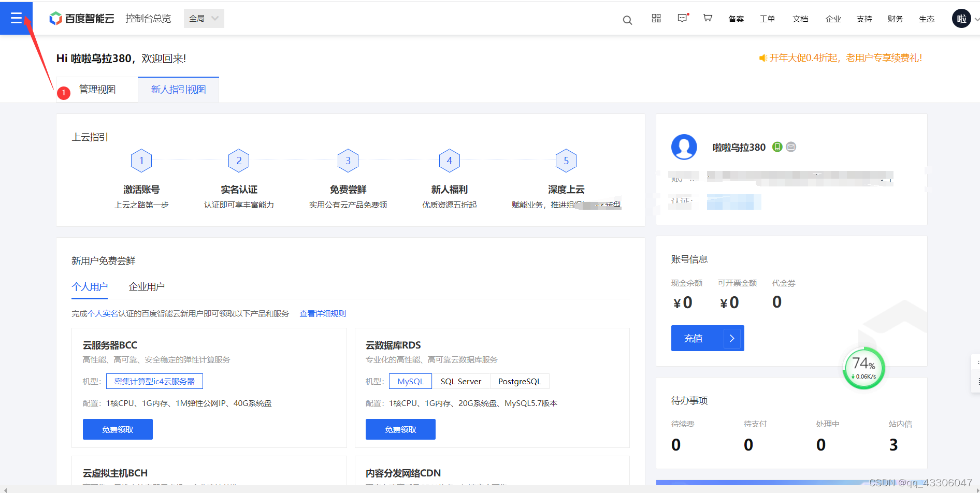The width and height of the screenshot is (980, 493).
Task: Click the green phone verified badge
Action: [777, 147]
